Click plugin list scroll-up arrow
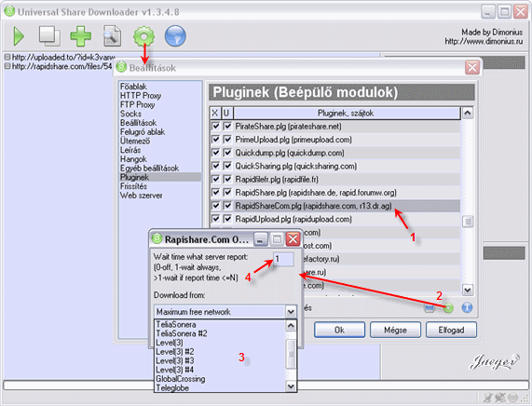This screenshot has height=406, width=532. [x=467, y=113]
